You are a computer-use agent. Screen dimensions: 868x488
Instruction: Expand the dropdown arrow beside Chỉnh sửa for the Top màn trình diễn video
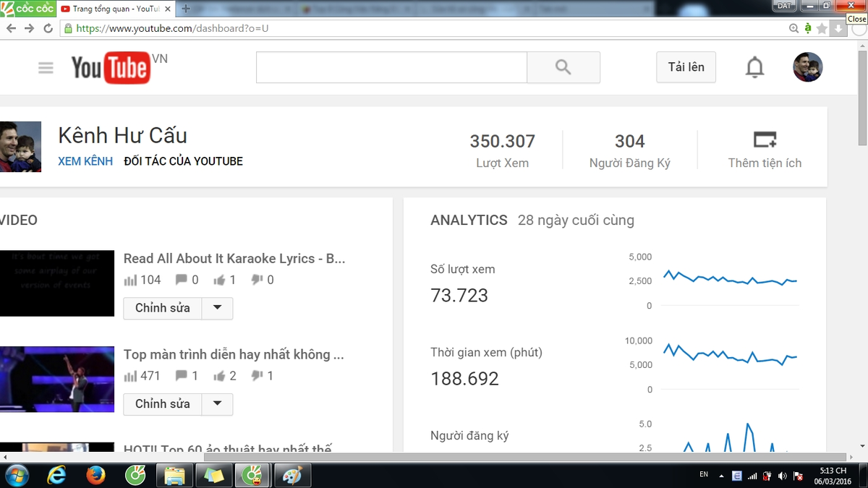tap(217, 404)
